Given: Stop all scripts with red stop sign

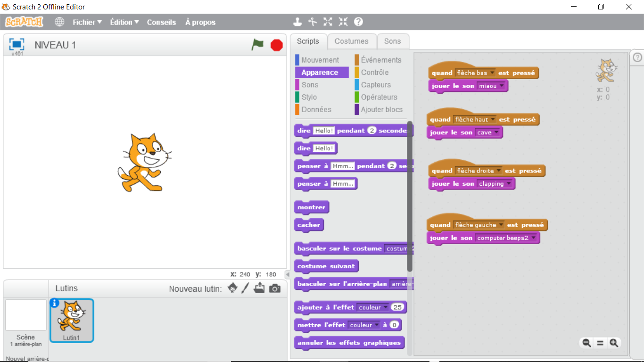Looking at the screenshot, I should [x=277, y=45].
